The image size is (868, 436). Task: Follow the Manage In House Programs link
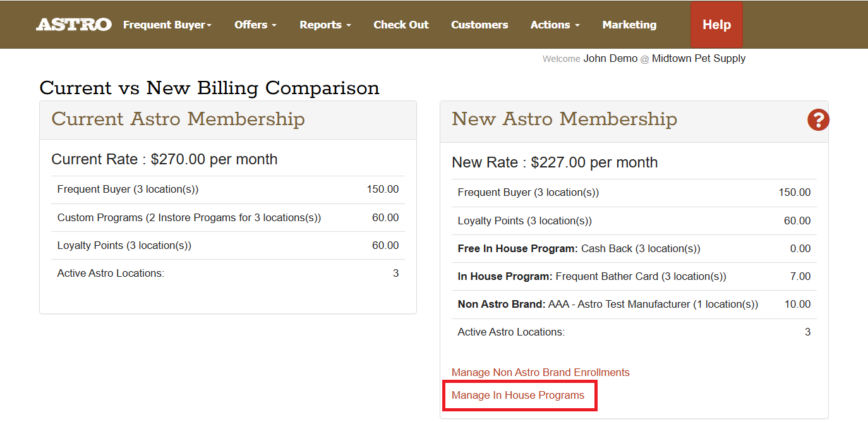[517, 396]
